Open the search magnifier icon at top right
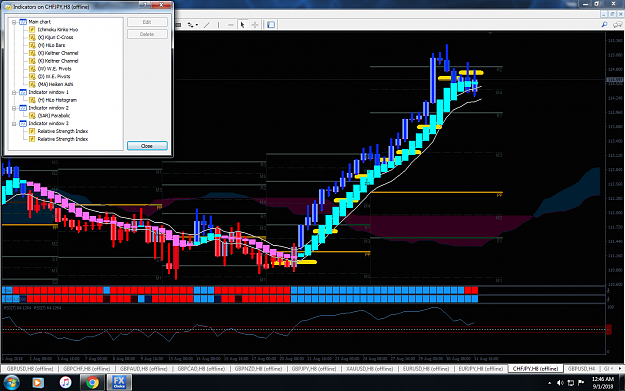Screen dimensions: 625x391 tap(604, 25)
